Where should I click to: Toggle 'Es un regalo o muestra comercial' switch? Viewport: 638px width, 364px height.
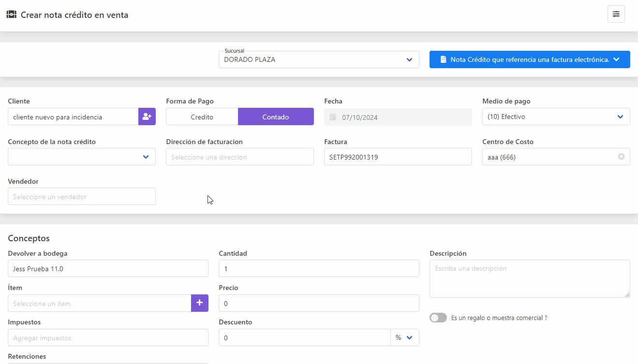438,318
